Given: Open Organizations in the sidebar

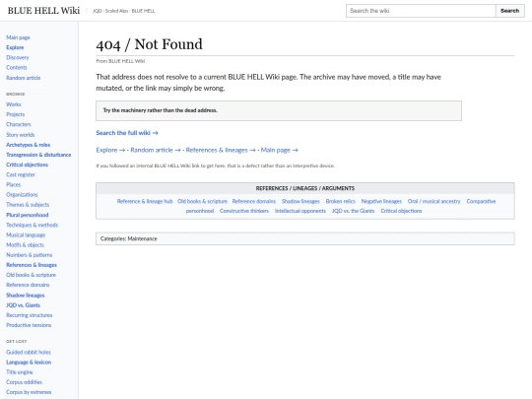Looking at the screenshot, I should tap(22, 194).
